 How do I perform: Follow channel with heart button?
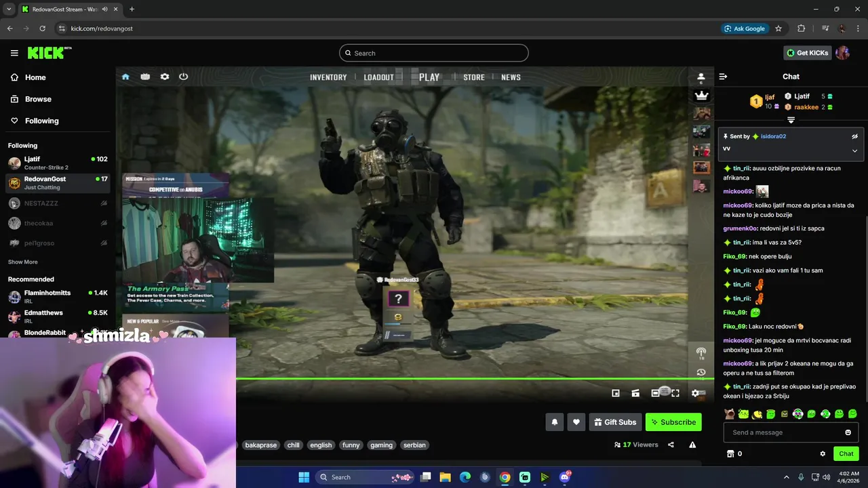pos(576,422)
